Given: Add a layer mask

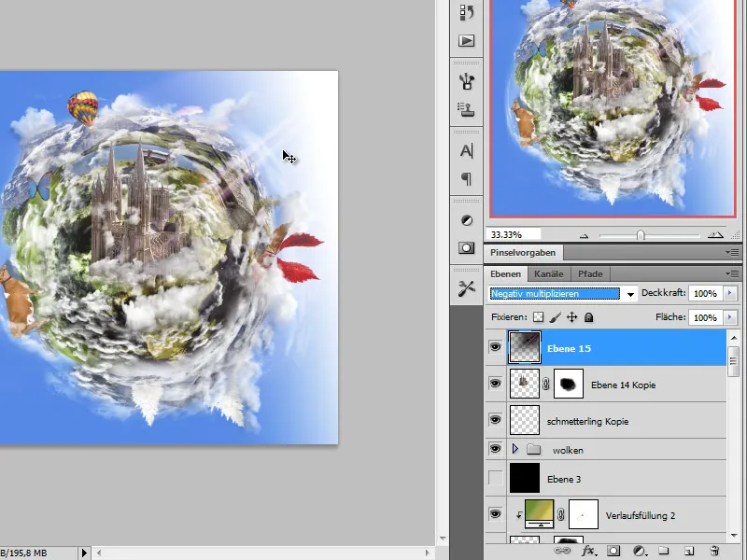Looking at the screenshot, I should [x=613, y=551].
